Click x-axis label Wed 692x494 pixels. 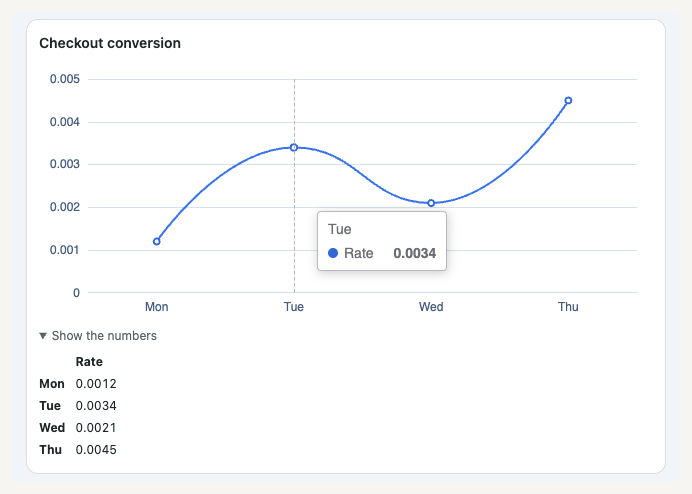point(431,307)
